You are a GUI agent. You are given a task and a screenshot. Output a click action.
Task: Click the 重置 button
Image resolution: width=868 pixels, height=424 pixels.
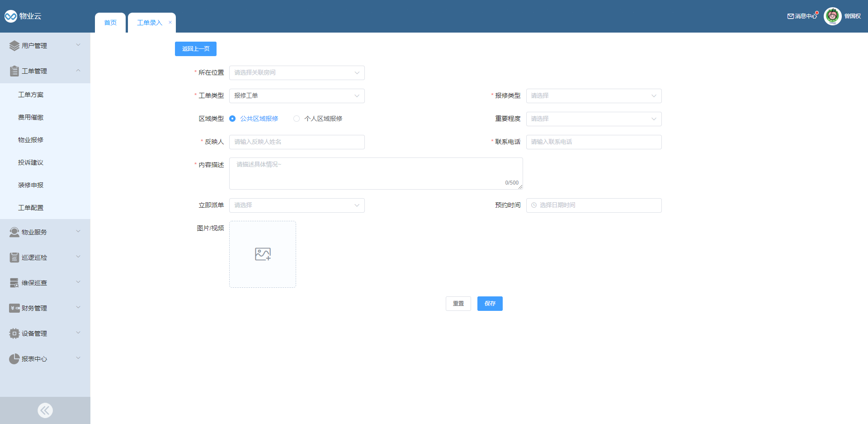[x=458, y=304]
